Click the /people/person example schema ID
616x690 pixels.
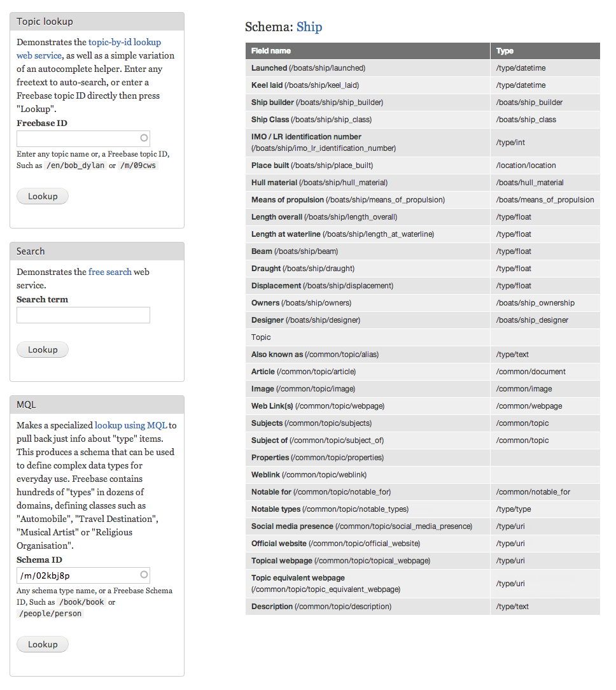pyautogui.click(x=50, y=613)
